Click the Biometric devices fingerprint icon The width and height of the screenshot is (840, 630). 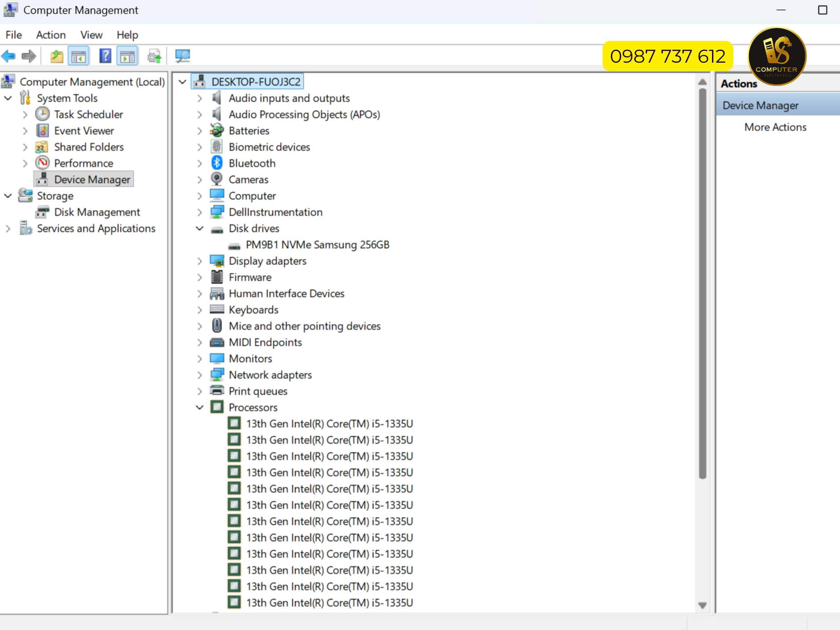[217, 147]
